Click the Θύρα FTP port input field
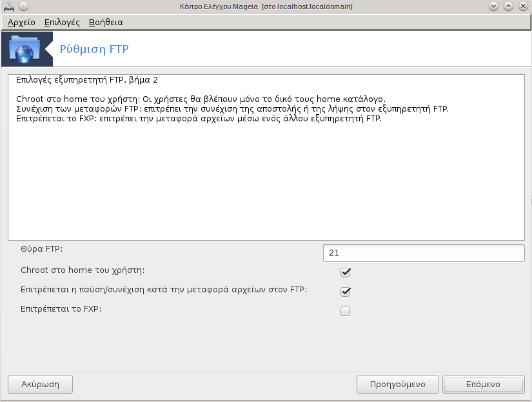Screen dimensions: 532x402 point(424,253)
